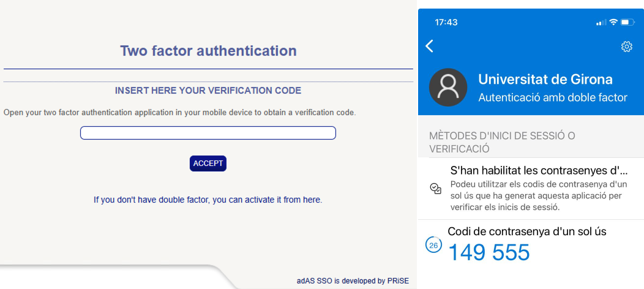Tap the passwords-enabled checkmark icon
The width and height of the screenshot is (644, 289).
[x=436, y=189]
